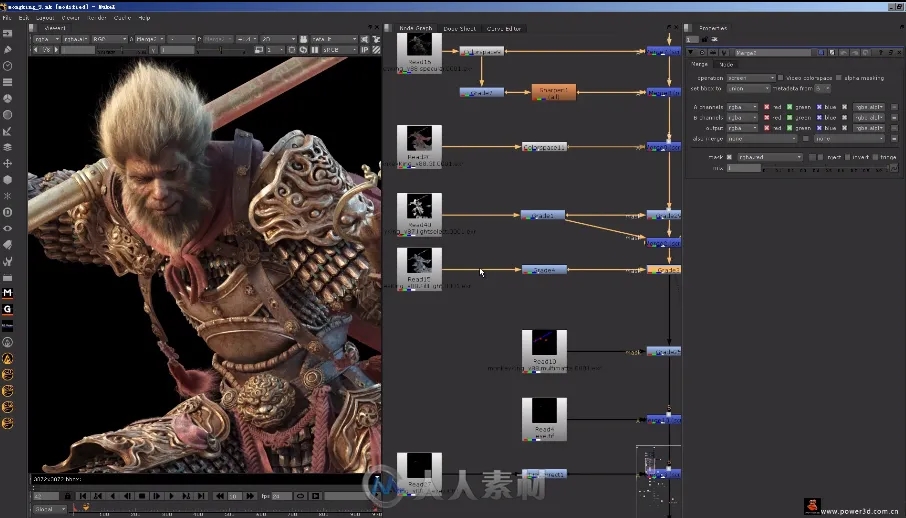The width and height of the screenshot is (906, 518).
Task: Click the stop playback button
Action: point(142,496)
